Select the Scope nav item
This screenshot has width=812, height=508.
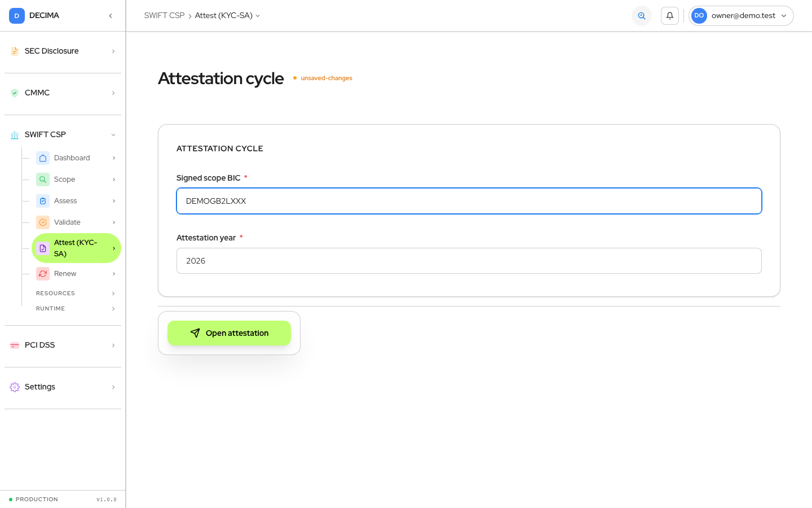[x=76, y=179]
